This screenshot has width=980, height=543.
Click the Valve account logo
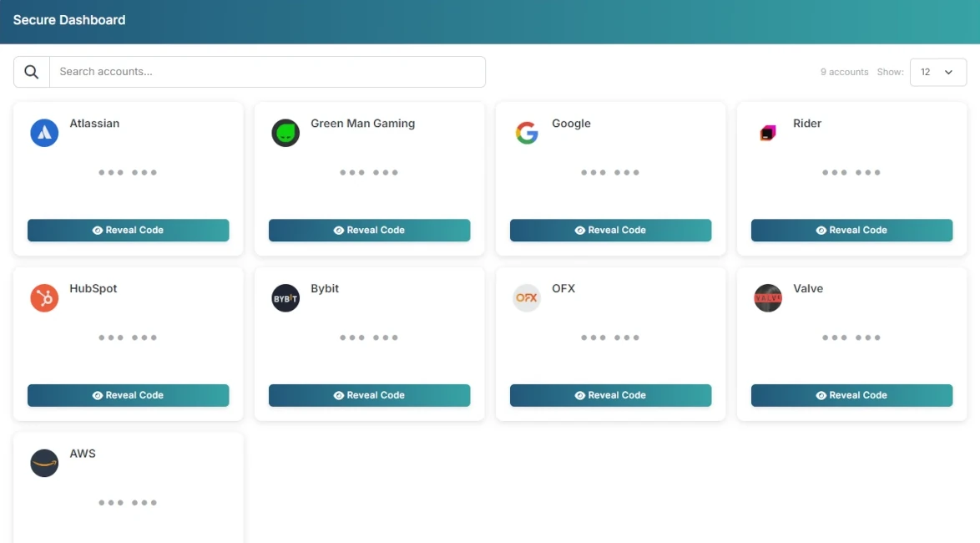pos(768,297)
